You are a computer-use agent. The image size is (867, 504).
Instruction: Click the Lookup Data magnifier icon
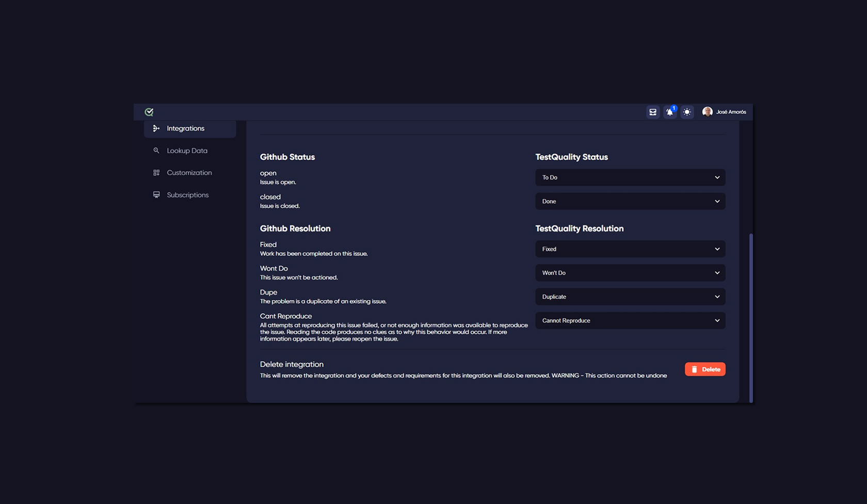click(x=156, y=150)
